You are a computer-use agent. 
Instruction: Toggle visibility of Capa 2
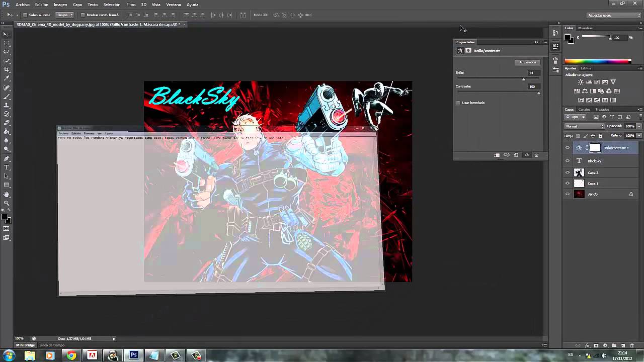pyautogui.click(x=568, y=172)
